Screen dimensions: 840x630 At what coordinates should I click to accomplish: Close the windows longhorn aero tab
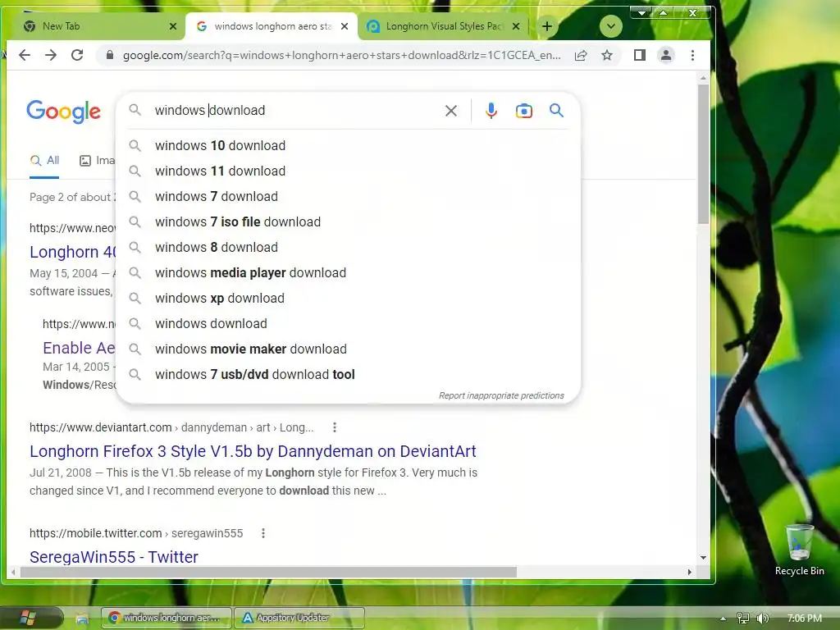pyautogui.click(x=345, y=26)
